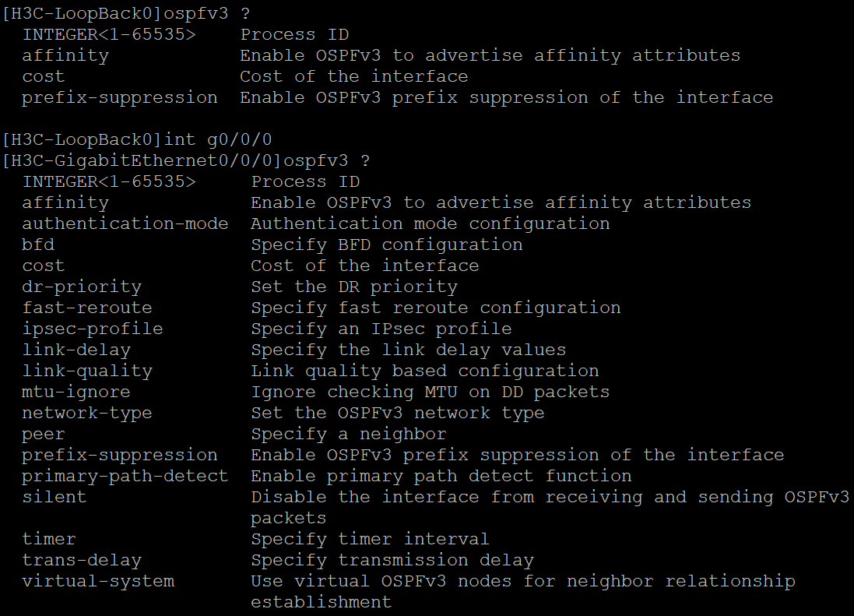
Task: Select the trans-delay option
Action: click(82, 560)
